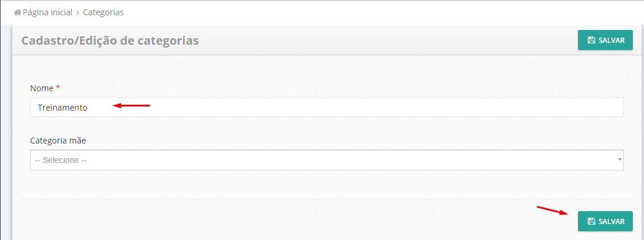Click the floppy disk icon in bottom SALVAR

591,222
